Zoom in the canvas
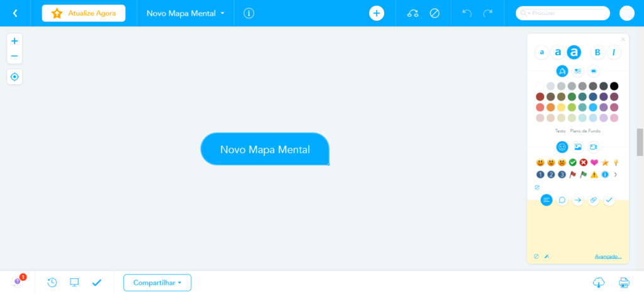Viewport: 644px width, 294px height. tap(14, 41)
